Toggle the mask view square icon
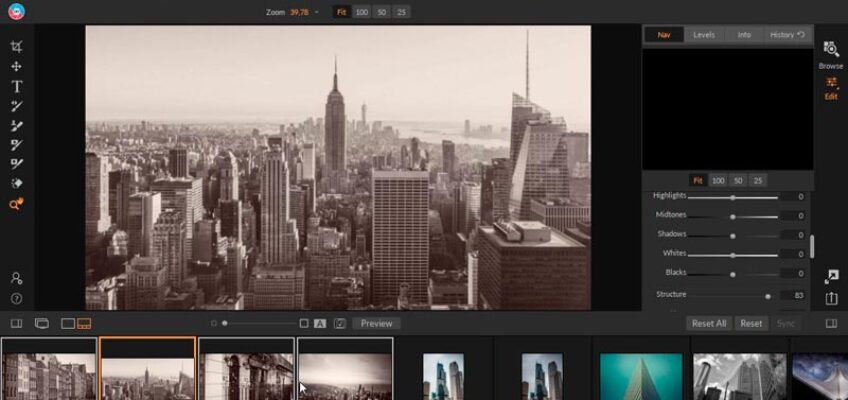848x400 pixels. [x=304, y=323]
